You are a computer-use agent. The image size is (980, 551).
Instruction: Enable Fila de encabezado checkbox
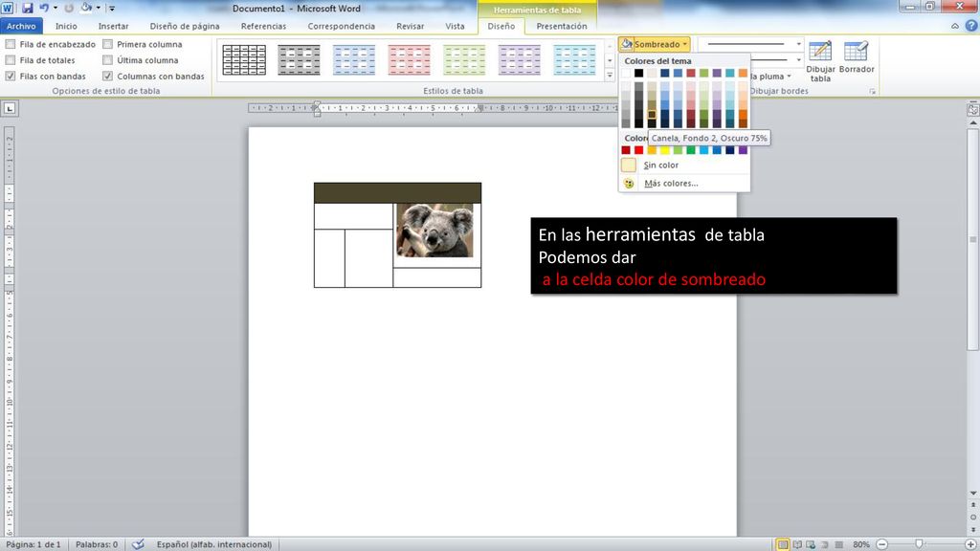point(11,44)
